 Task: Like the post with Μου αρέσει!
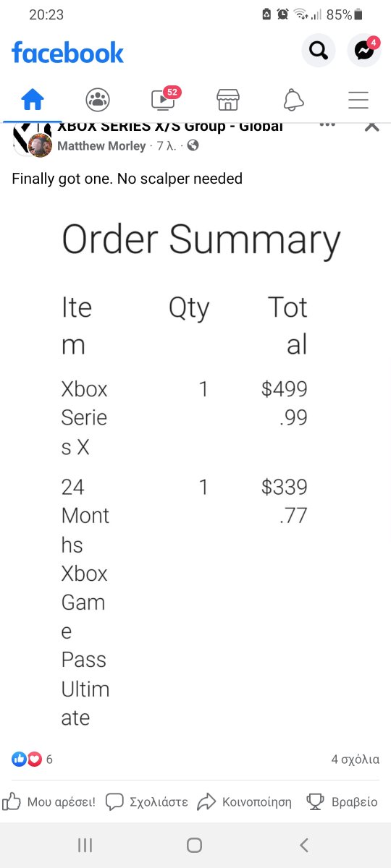coord(49,801)
